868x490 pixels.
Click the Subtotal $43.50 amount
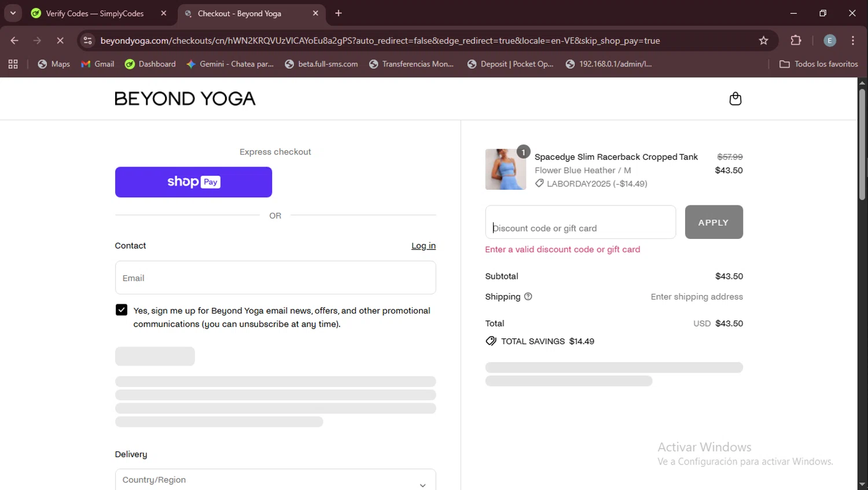point(729,277)
